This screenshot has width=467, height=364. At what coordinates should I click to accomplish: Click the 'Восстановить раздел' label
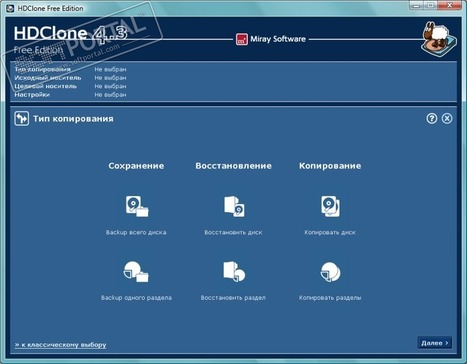[x=233, y=298]
